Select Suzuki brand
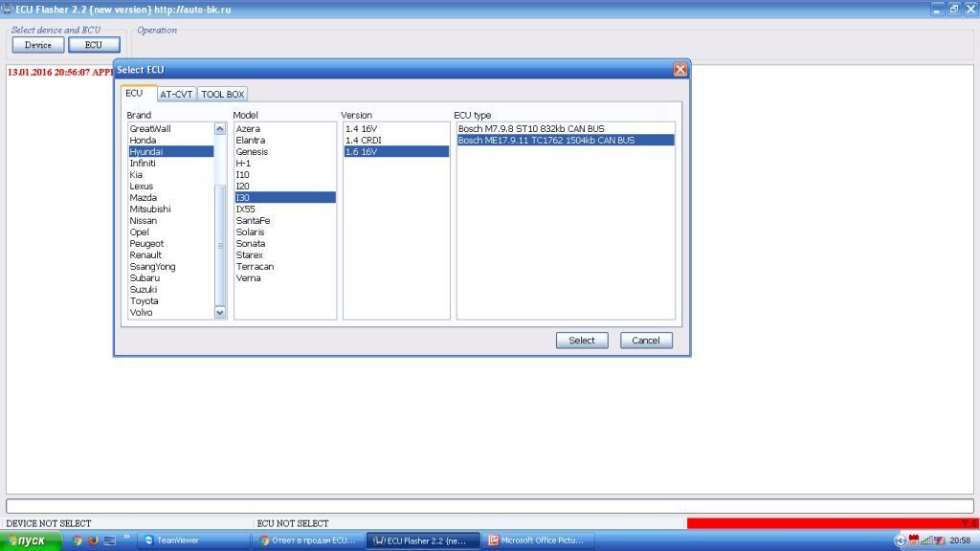Viewport: 980px width, 551px height. (170, 290)
